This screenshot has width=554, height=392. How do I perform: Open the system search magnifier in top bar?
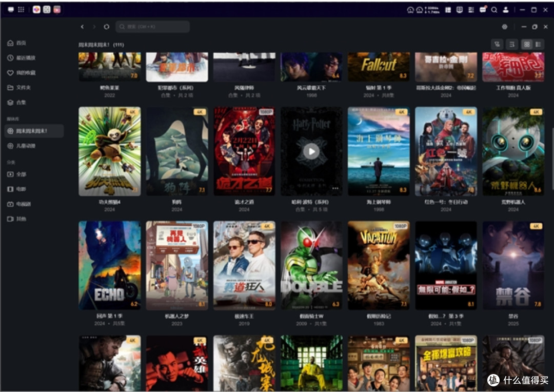[494, 10]
